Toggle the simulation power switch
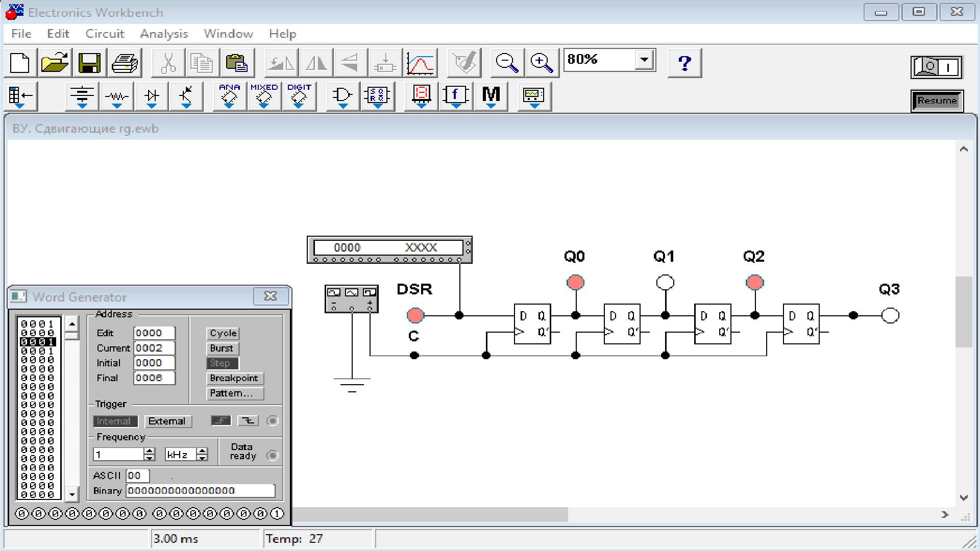 [936, 67]
